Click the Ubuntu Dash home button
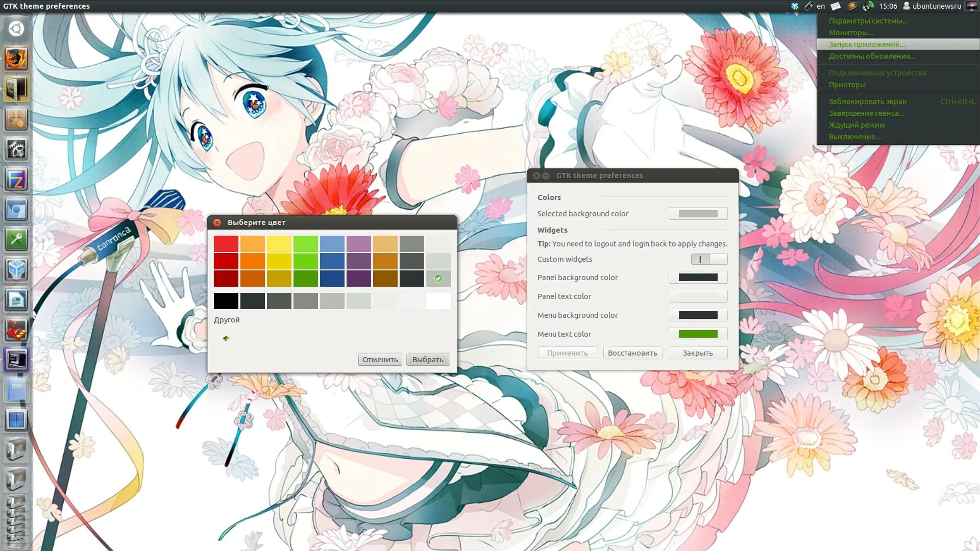 pos(16,29)
